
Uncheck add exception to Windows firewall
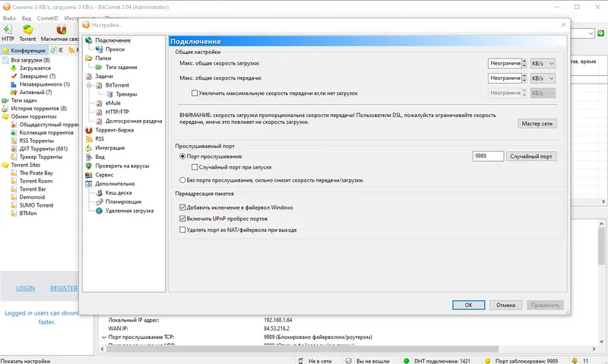[x=182, y=207]
